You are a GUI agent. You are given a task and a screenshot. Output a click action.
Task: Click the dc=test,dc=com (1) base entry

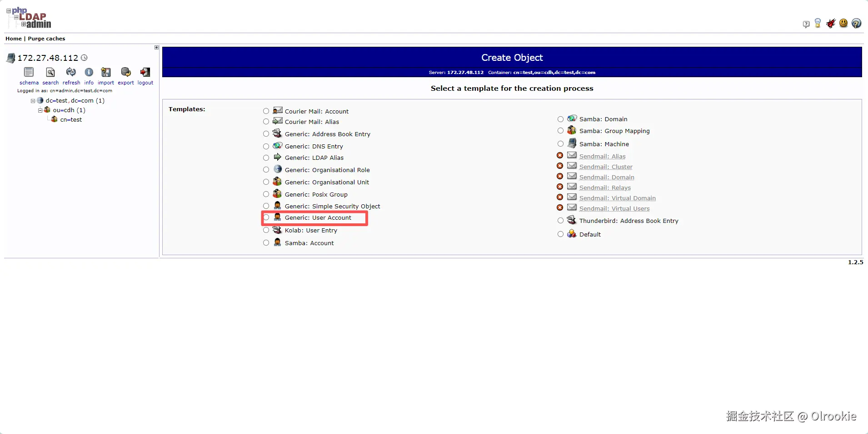tap(75, 101)
